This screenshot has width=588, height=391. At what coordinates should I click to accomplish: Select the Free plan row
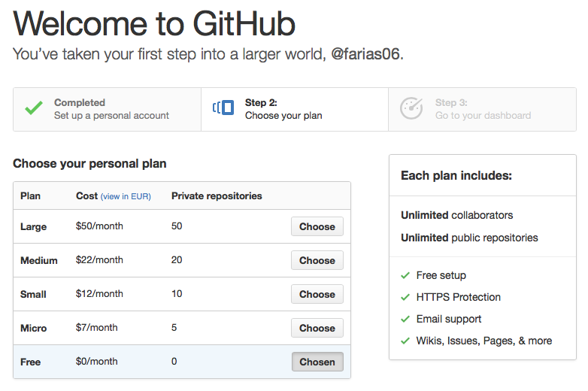coord(150,362)
